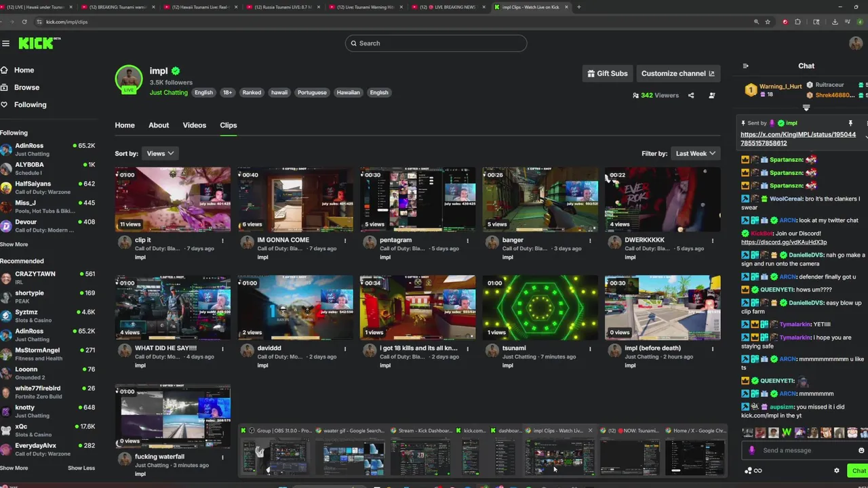Open options menu for 'banger' clip
Image resolution: width=868 pixels, height=488 pixels.
pos(590,241)
